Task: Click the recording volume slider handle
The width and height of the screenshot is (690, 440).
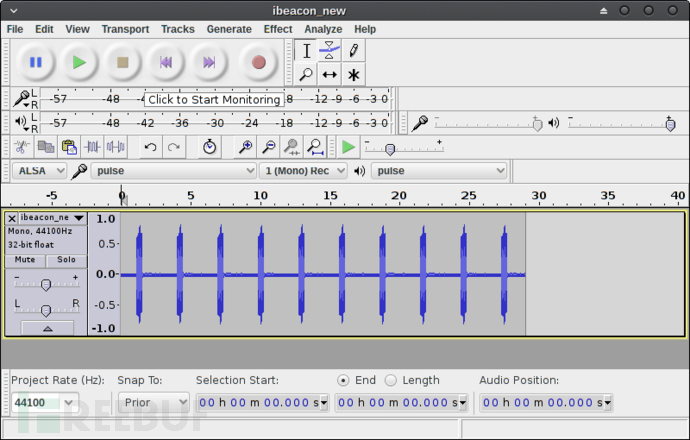Action: coord(537,125)
